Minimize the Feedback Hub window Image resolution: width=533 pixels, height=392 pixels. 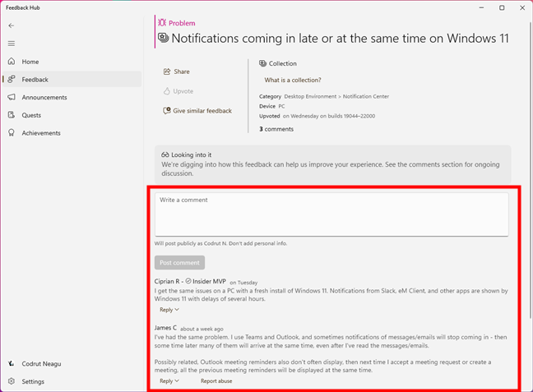point(481,7)
